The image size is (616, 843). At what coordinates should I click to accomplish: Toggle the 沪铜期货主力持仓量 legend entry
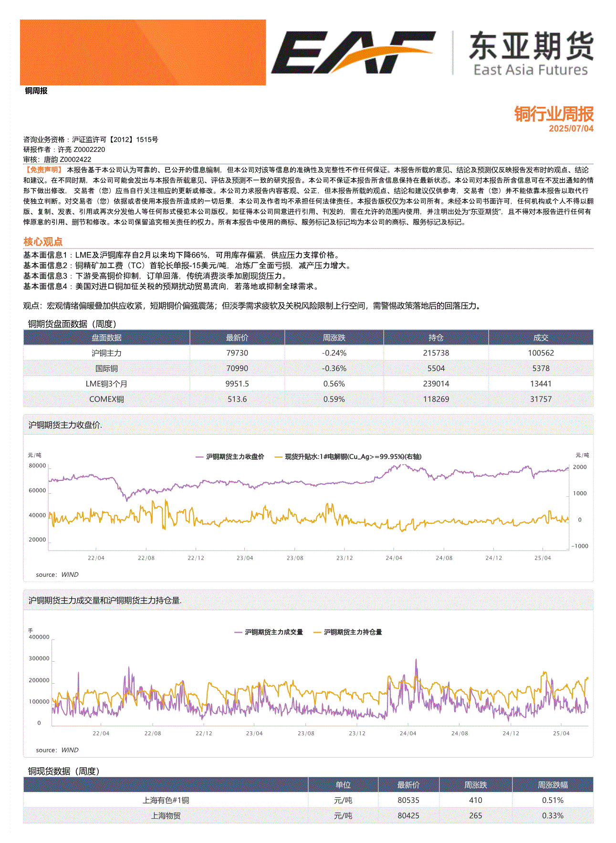pyautogui.click(x=348, y=632)
